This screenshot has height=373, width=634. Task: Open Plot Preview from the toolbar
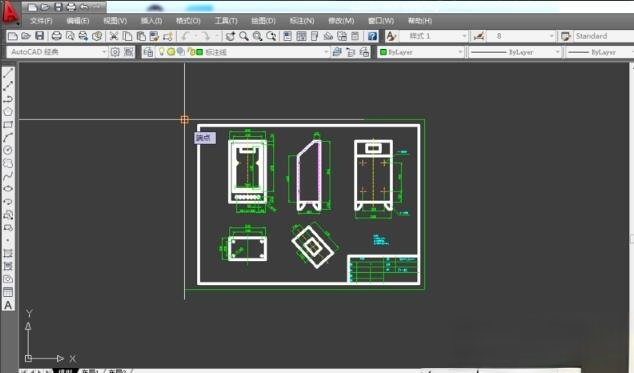pos(70,36)
